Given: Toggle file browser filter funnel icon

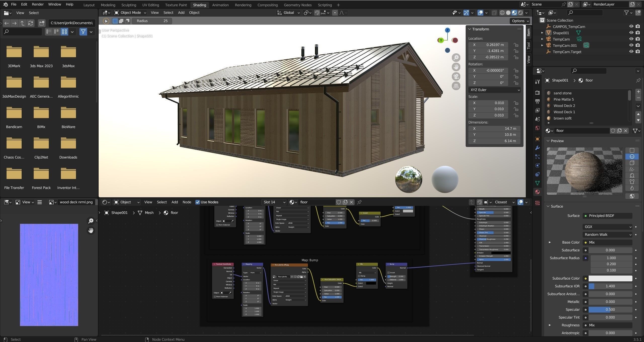Looking at the screenshot, I should 83,32.
